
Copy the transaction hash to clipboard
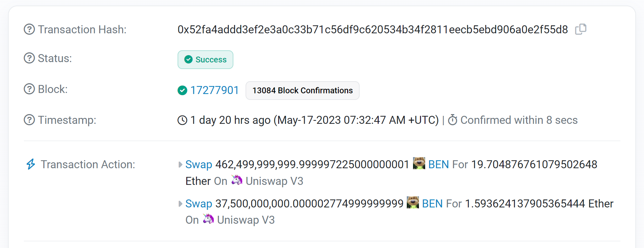click(x=581, y=29)
